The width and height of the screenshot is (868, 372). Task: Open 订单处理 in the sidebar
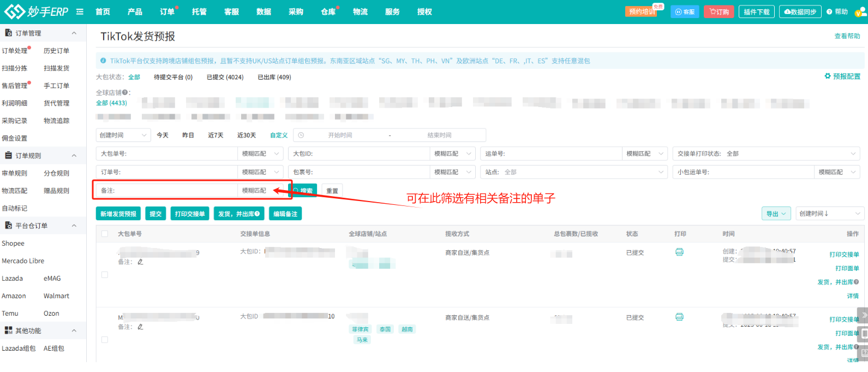pos(15,50)
